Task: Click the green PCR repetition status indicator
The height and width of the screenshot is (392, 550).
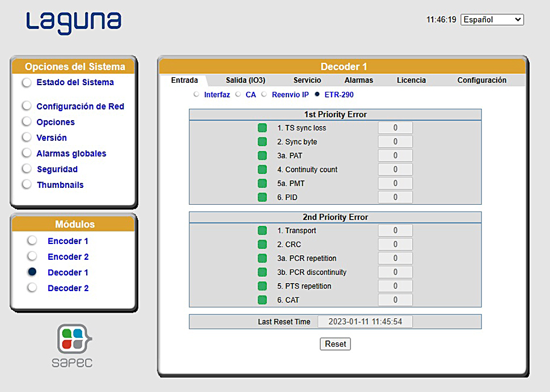Action: [263, 258]
